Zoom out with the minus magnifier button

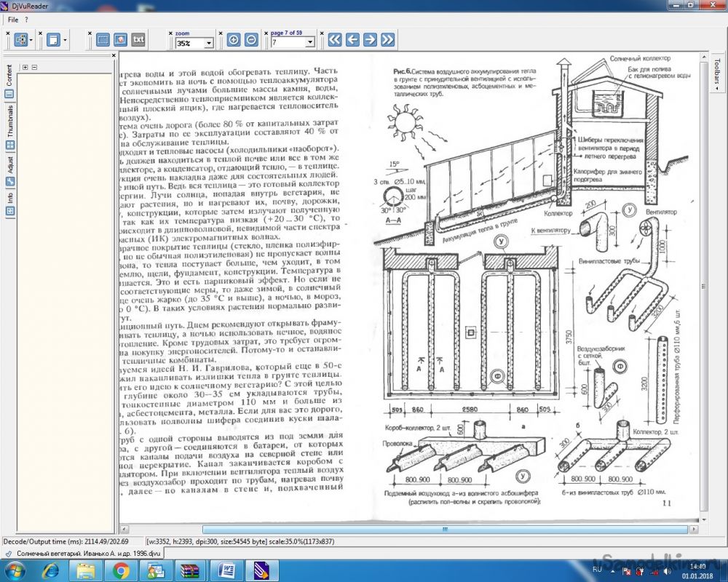251,40
